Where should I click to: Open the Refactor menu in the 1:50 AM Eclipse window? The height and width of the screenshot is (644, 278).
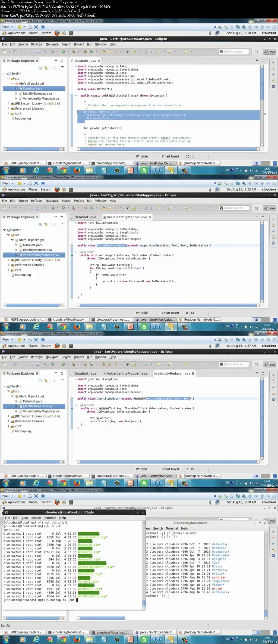37,44
